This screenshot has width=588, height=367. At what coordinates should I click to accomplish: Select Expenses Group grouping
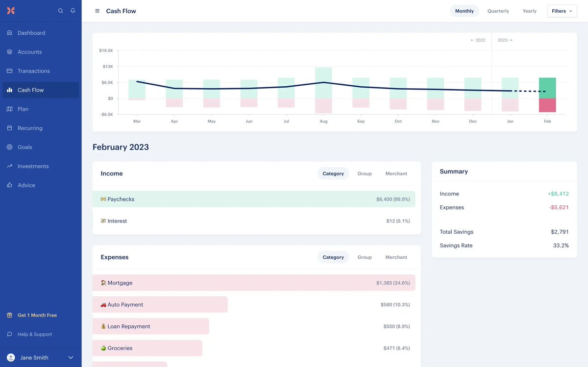[365, 257]
